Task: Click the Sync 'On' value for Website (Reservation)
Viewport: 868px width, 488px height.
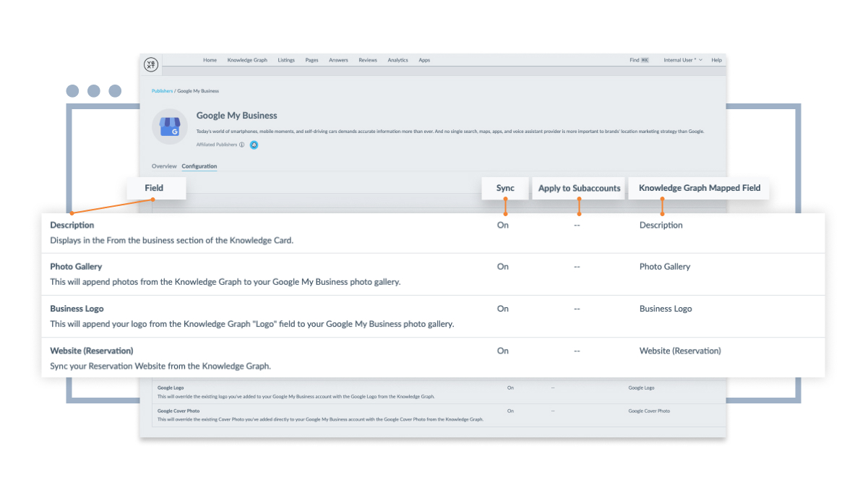Action: (x=503, y=351)
